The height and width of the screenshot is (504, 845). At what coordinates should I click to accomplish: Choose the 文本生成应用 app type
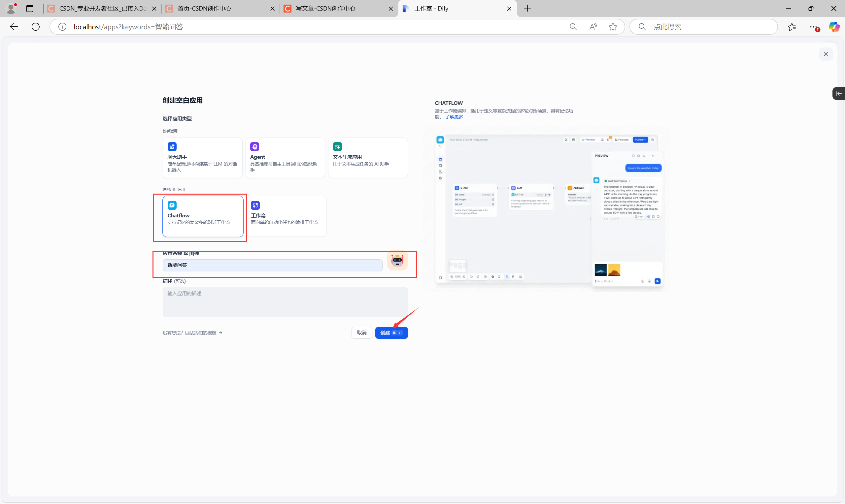[x=368, y=158]
